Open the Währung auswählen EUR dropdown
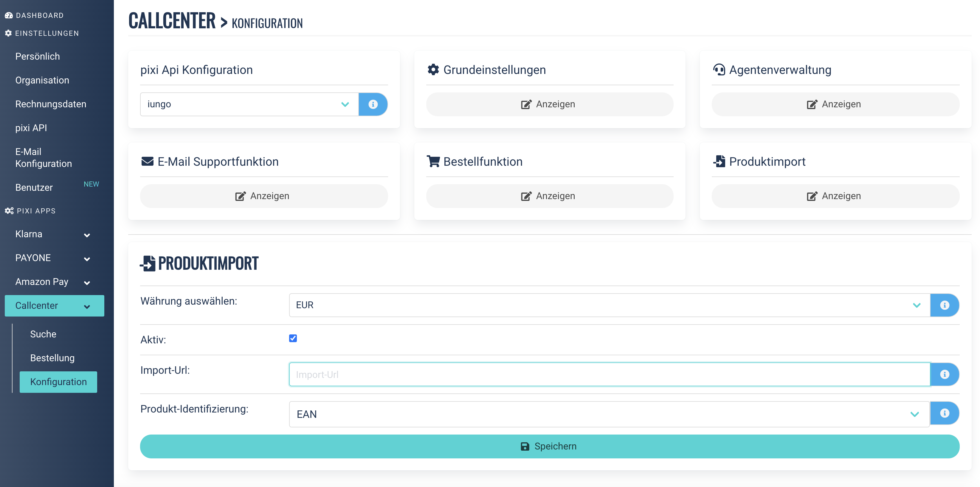Screen dimensions: 980x487 (x=610, y=305)
